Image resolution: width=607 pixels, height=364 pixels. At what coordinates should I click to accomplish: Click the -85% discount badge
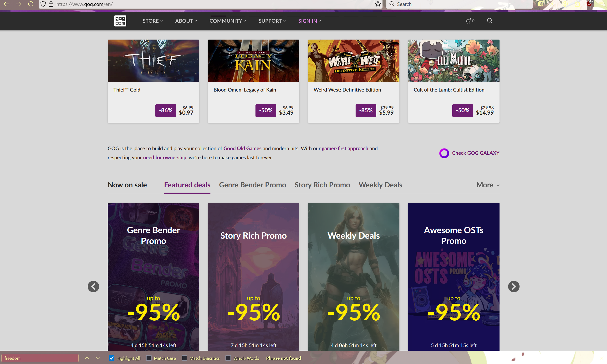tap(366, 110)
